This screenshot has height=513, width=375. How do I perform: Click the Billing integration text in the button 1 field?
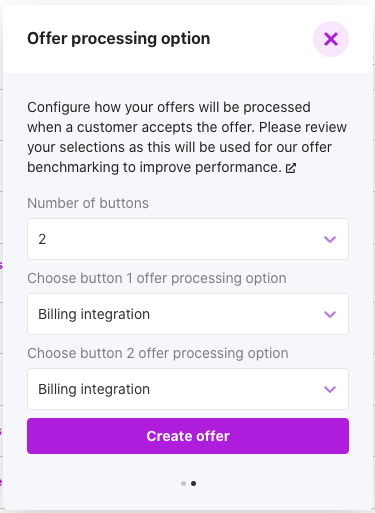tap(94, 314)
